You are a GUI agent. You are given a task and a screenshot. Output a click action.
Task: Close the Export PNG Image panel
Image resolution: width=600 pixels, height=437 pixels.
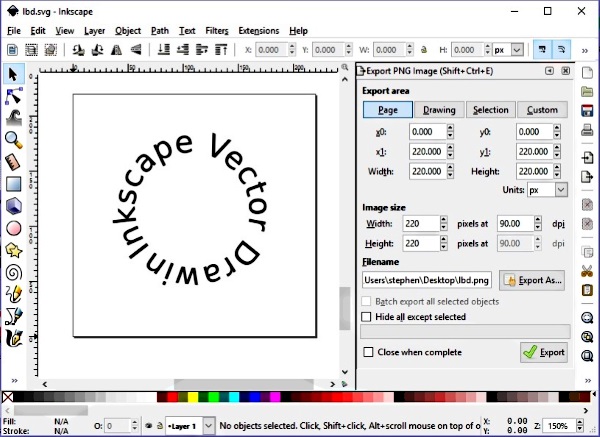click(x=566, y=71)
